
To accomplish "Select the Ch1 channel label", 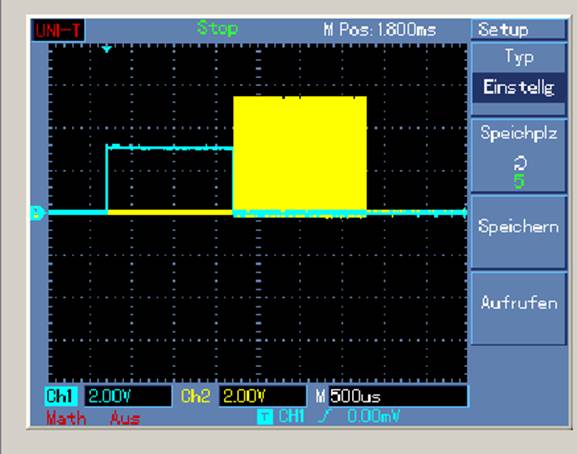I will [61, 396].
